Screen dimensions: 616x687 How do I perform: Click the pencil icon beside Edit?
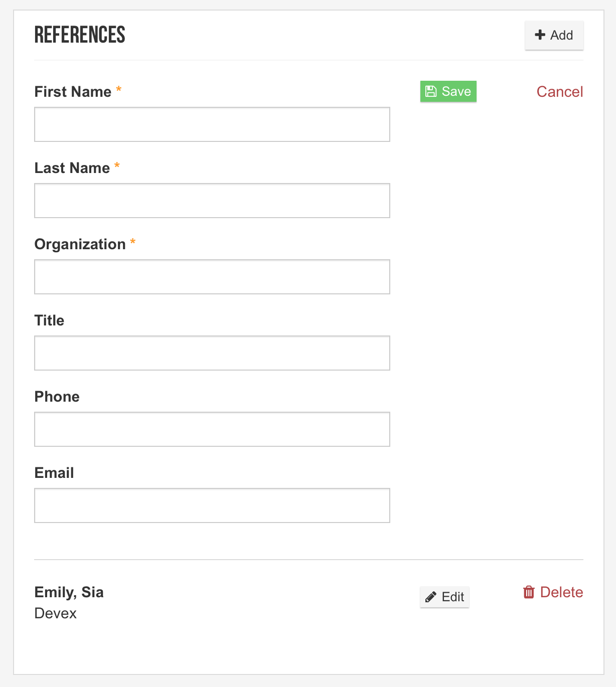[x=431, y=597]
